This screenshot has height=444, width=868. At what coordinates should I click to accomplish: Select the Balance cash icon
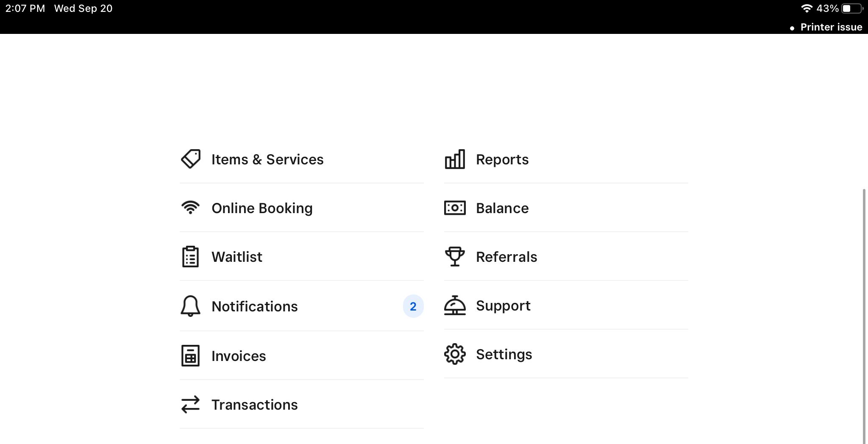coord(455,208)
